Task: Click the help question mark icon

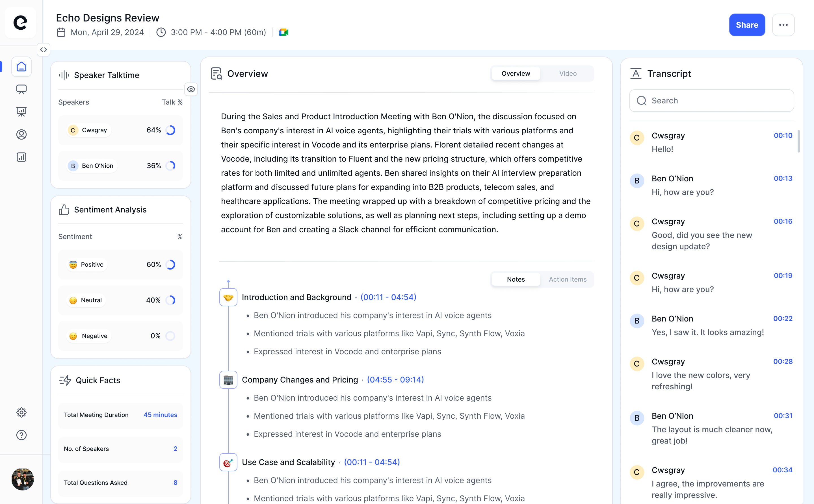Action: (x=21, y=435)
